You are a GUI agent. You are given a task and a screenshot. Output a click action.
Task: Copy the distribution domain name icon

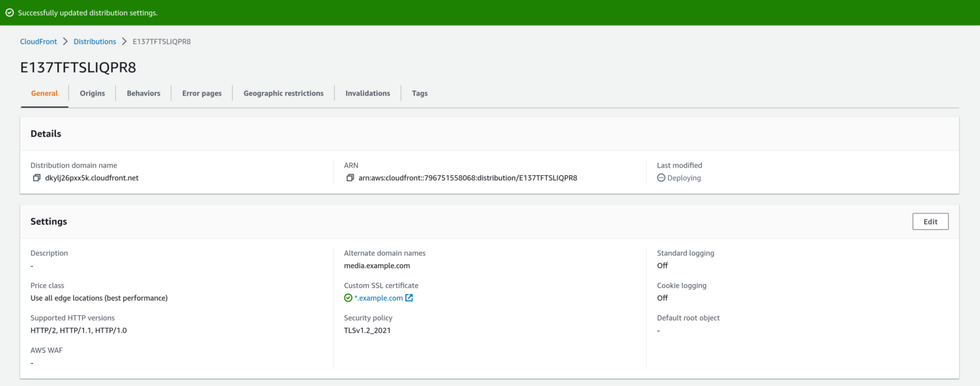(37, 178)
